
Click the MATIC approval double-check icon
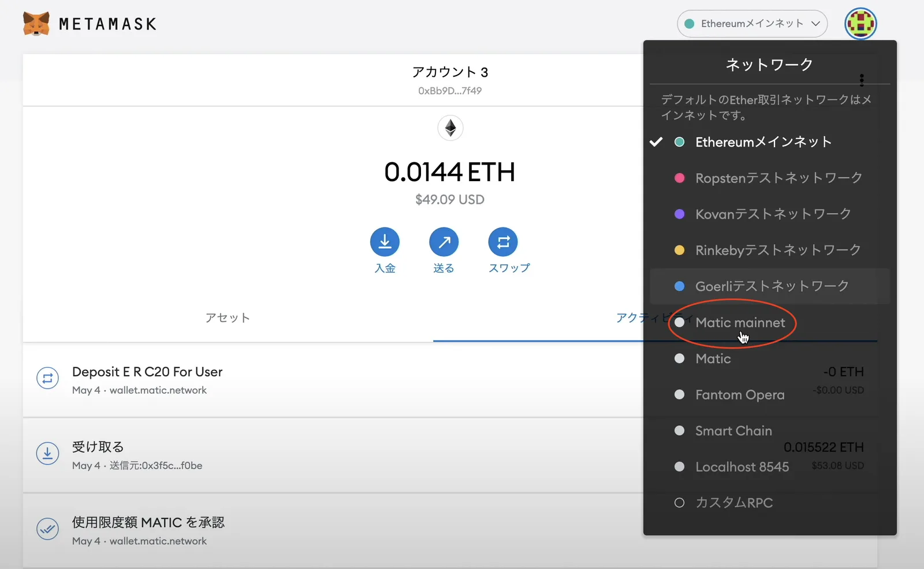coord(47,529)
